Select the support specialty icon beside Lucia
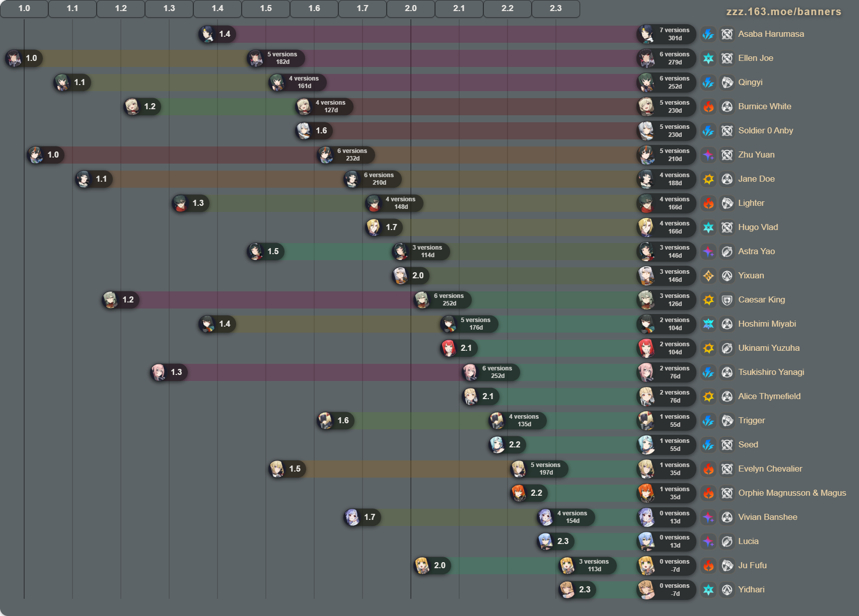This screenshot has height=616, width=859. [727, 542]
